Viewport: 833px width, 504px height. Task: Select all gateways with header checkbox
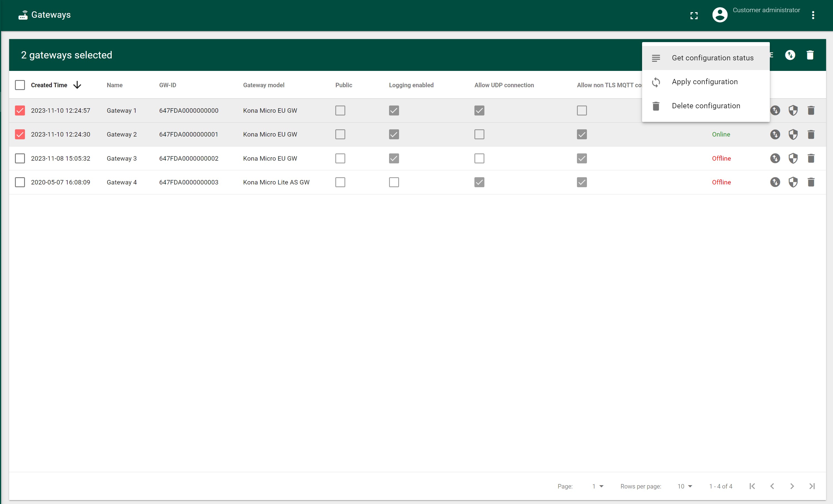click(x=20, y=84)
